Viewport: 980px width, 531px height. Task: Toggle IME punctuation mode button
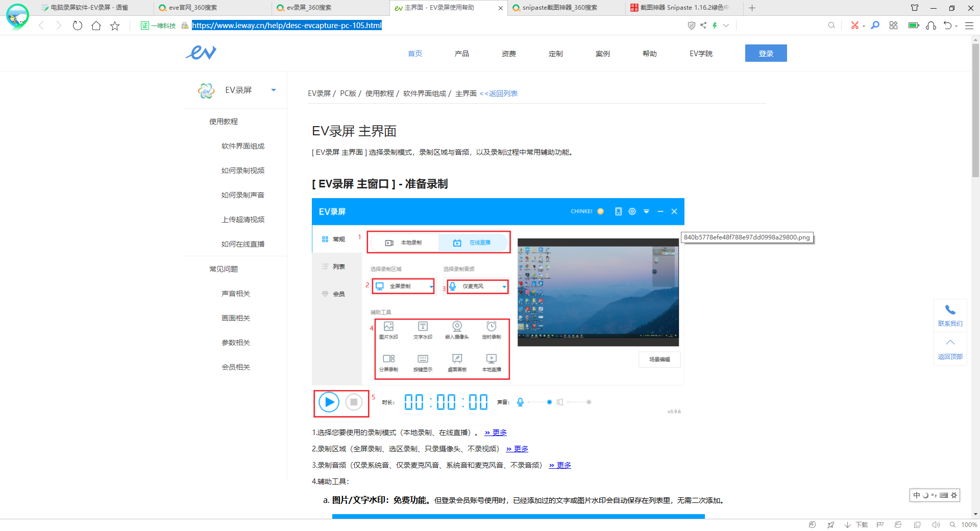[x=934, y=495]
